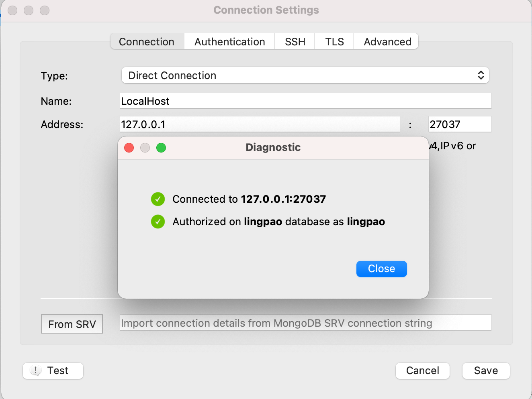Image resolution: width=532 pixels, height=399 pixels.
Task: Click the SRV connection string import field
Action: pos(305,322)
